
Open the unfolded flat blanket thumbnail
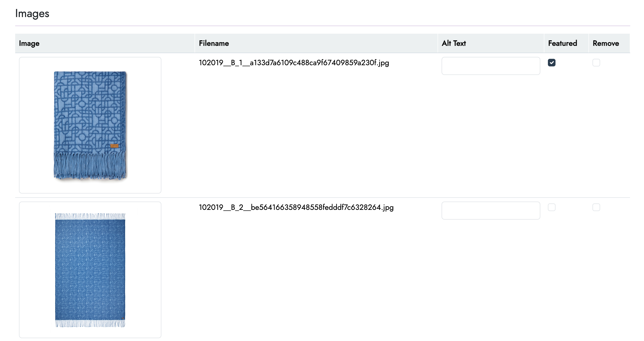[x=90, y=270]
